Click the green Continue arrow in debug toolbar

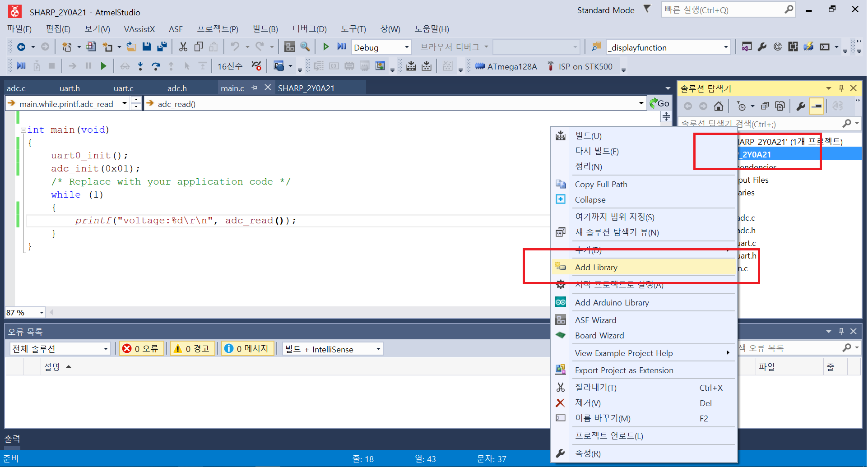point(103,66)
